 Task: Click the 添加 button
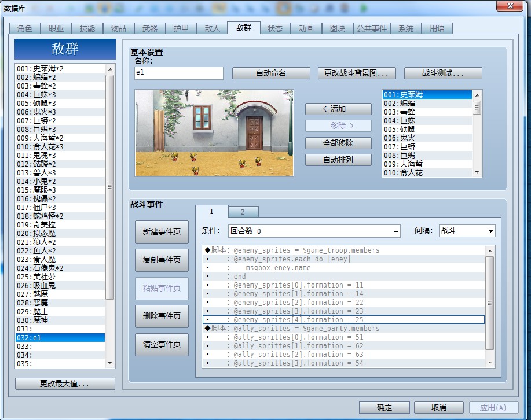[x=338, y=109]
